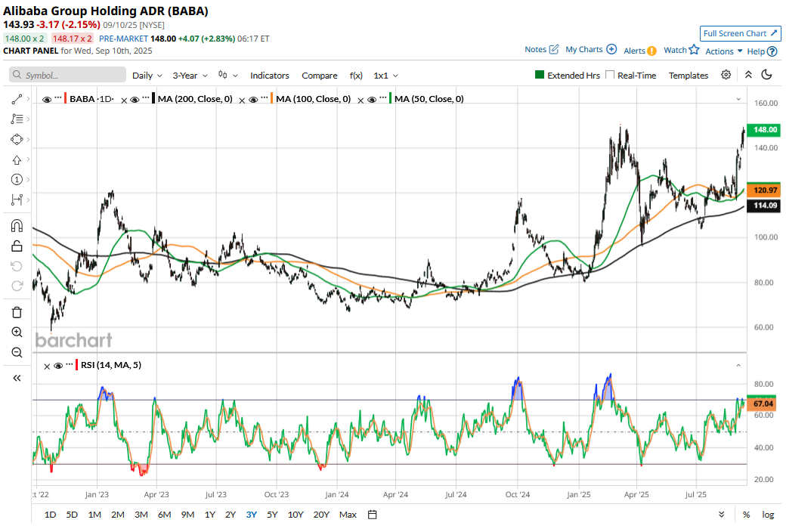The width and height of the screenshot is (786, 532).
Task: Select the 5Y time range
Action: 271,515
